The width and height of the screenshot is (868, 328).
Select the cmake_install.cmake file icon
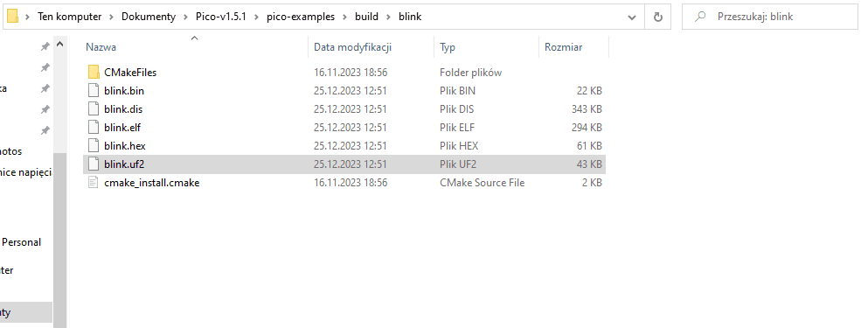click(94, 182)
